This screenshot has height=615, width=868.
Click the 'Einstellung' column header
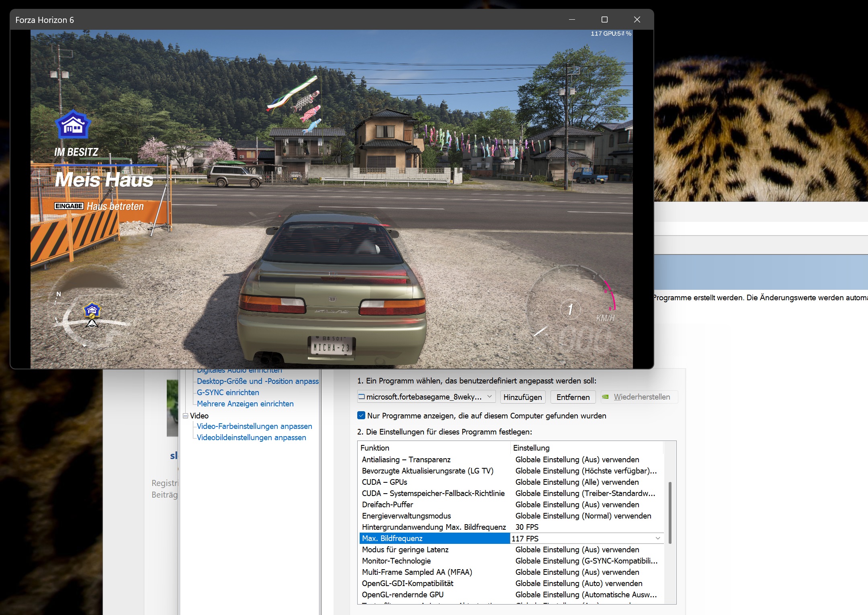coord(587,448)
